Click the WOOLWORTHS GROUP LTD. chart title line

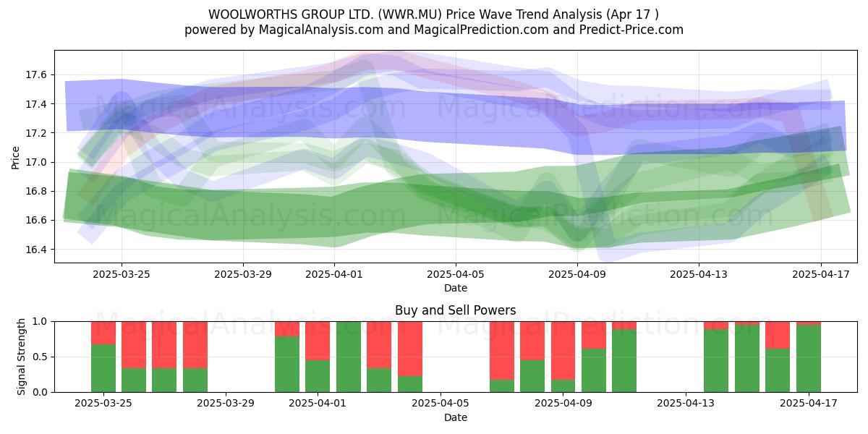coord(434,14)
